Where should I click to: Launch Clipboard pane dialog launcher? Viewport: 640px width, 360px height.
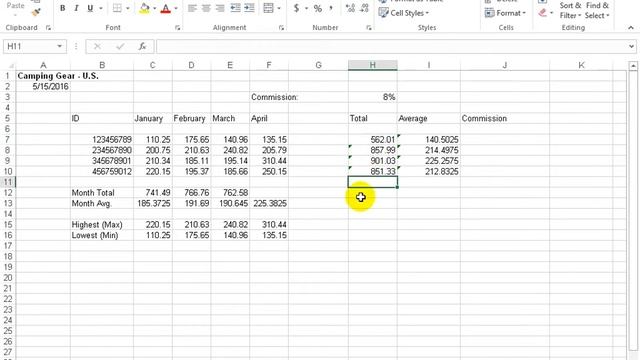tap(48, 28)
